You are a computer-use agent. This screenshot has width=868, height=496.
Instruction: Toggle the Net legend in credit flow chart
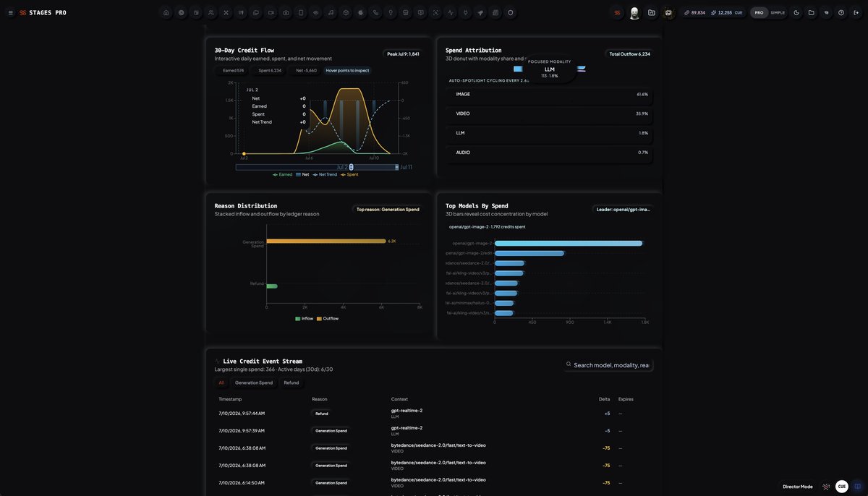(x=302, y=174)
